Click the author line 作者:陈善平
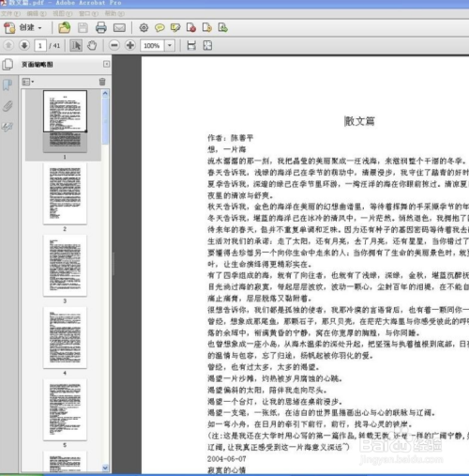 coord(231,138)
